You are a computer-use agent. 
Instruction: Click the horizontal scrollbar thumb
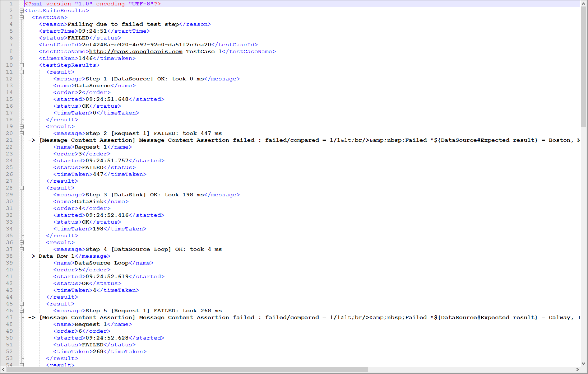point(187,370)
